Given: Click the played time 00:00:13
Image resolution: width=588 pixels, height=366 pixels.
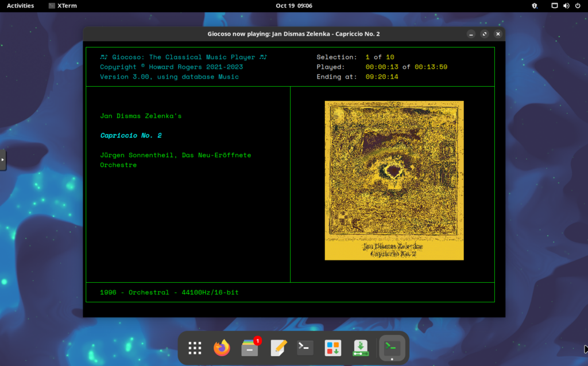Looking at the screenshot, I should pos(382,67).
